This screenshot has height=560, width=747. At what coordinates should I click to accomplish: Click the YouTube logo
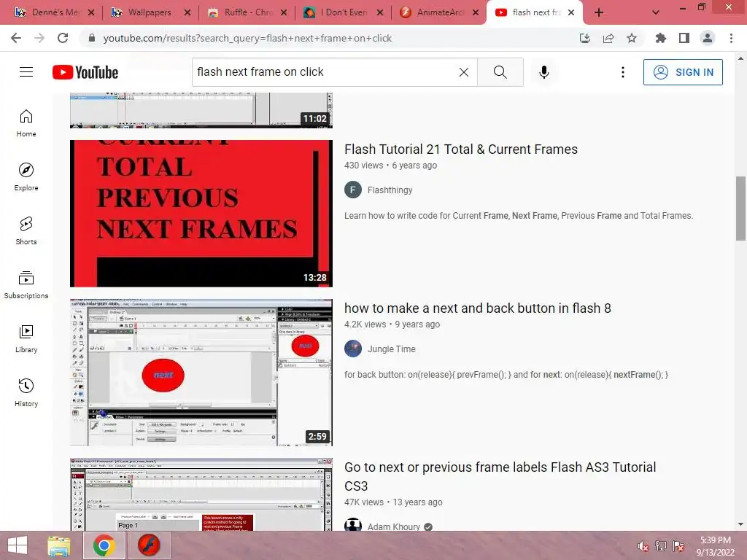[85, 72]
